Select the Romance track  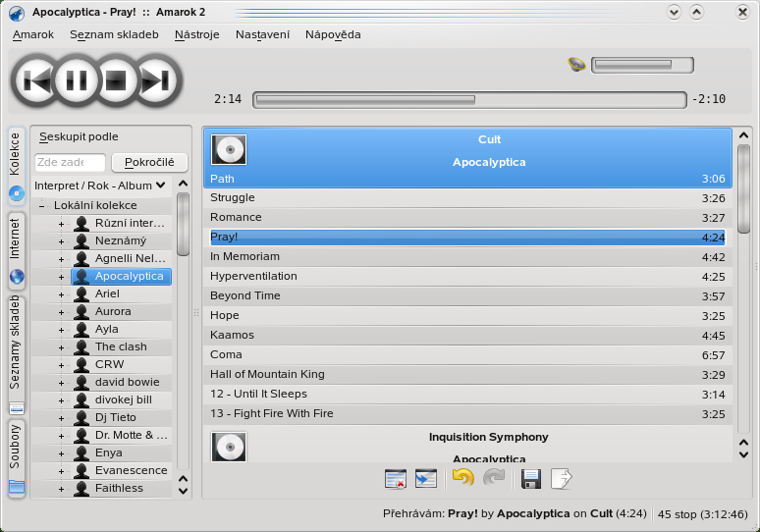(467, 218)
